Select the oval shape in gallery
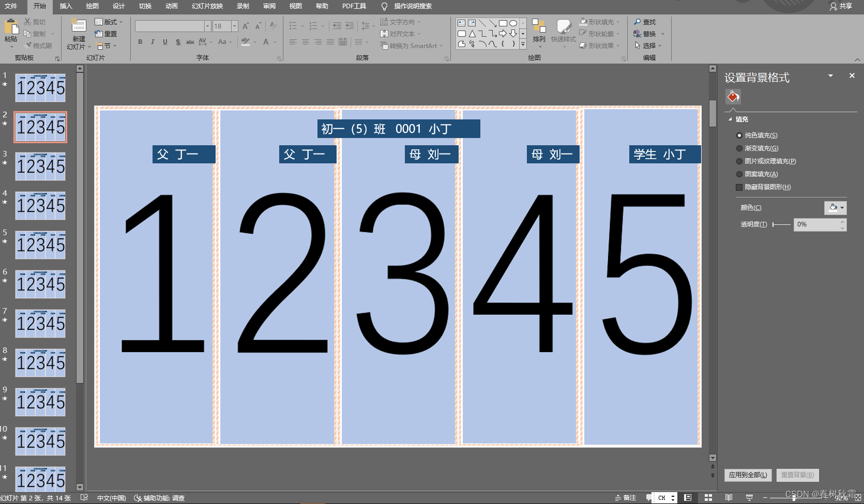This screenshot has width=864, height=504. pyautogui.click(x=513, y=23)
